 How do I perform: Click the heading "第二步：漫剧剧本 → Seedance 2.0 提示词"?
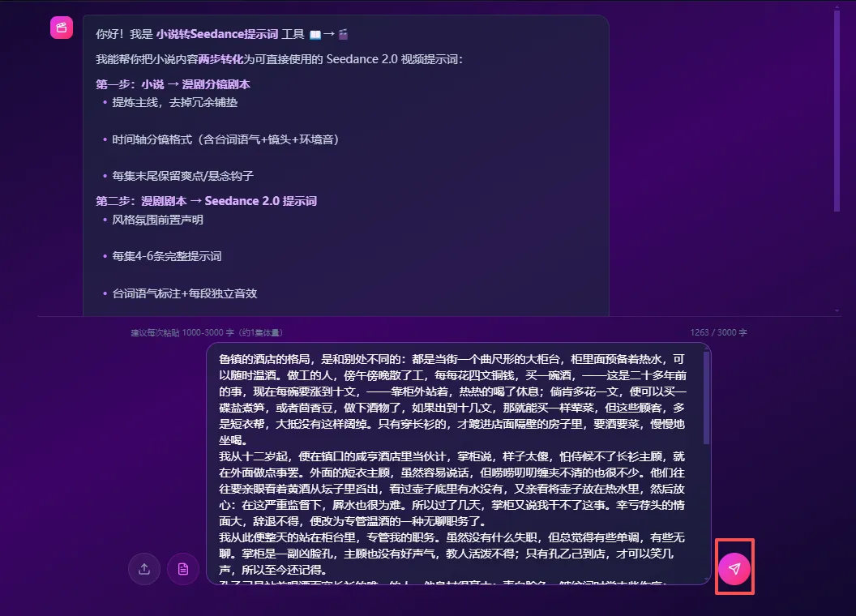206,201
